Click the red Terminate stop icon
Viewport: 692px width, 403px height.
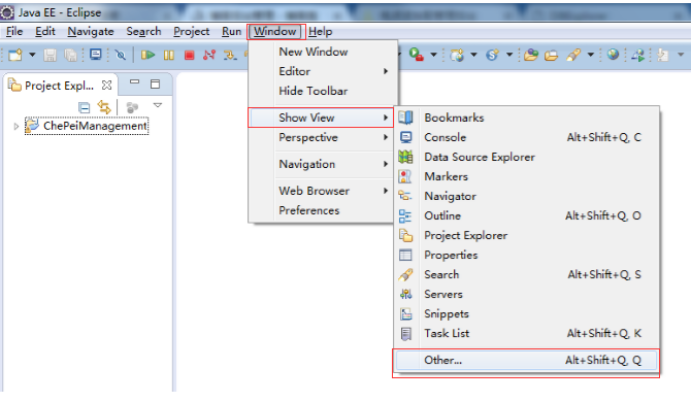pyautogui.click(x=189, y=55)
